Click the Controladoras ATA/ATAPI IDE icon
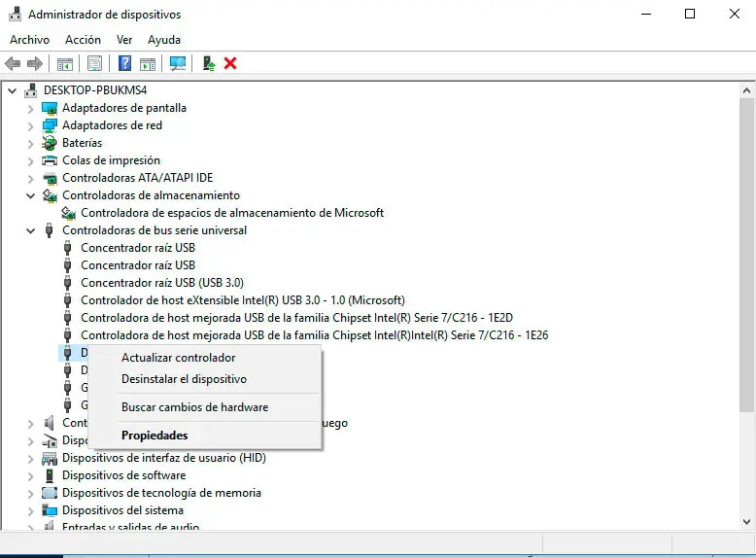The height and width of the screenshot is (558, 756). [x=50, y=179]
